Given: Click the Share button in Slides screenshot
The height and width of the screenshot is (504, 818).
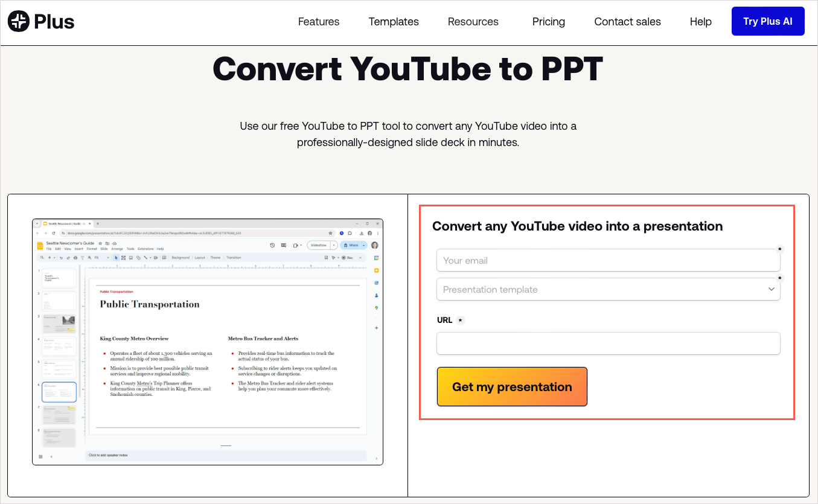Looking at the screenshot, I should [350, 245].
